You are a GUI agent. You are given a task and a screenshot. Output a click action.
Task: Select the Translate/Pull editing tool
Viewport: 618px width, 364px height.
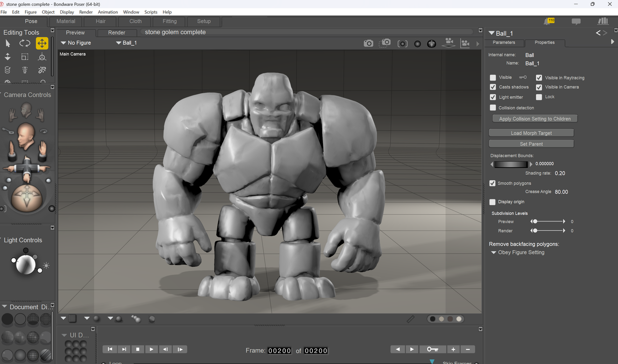42,43
